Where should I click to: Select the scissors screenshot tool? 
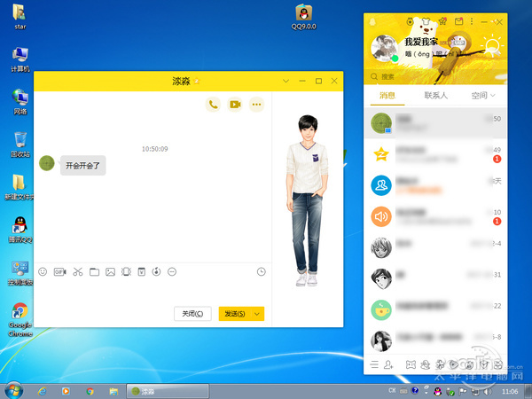click(x=78, y=272)
